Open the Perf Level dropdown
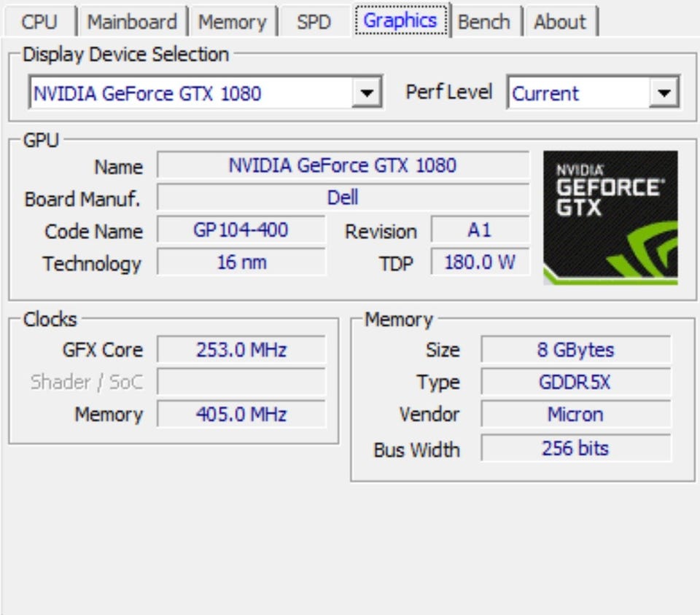Screen dimensions: 700x615 point(663,93)
